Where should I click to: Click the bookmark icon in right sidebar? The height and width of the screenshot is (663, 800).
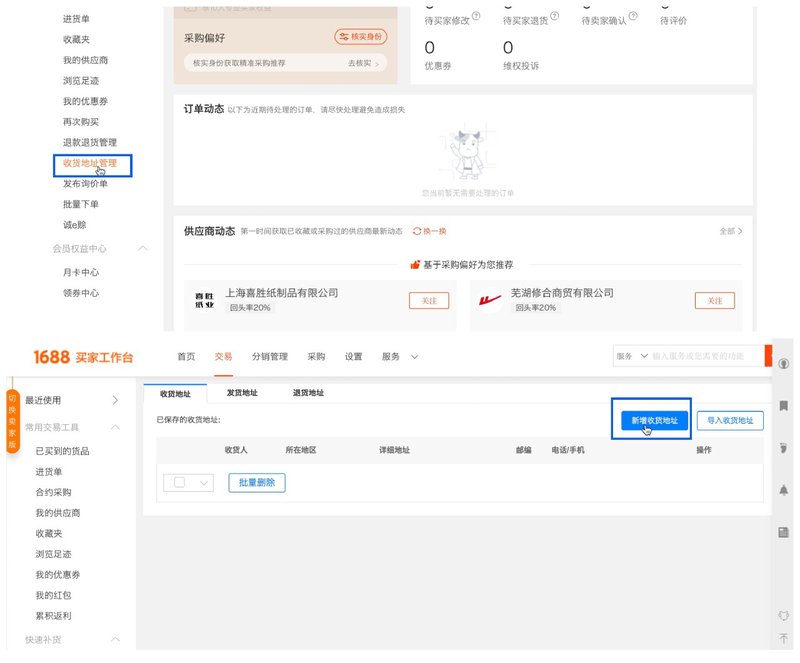click(784, 405)
